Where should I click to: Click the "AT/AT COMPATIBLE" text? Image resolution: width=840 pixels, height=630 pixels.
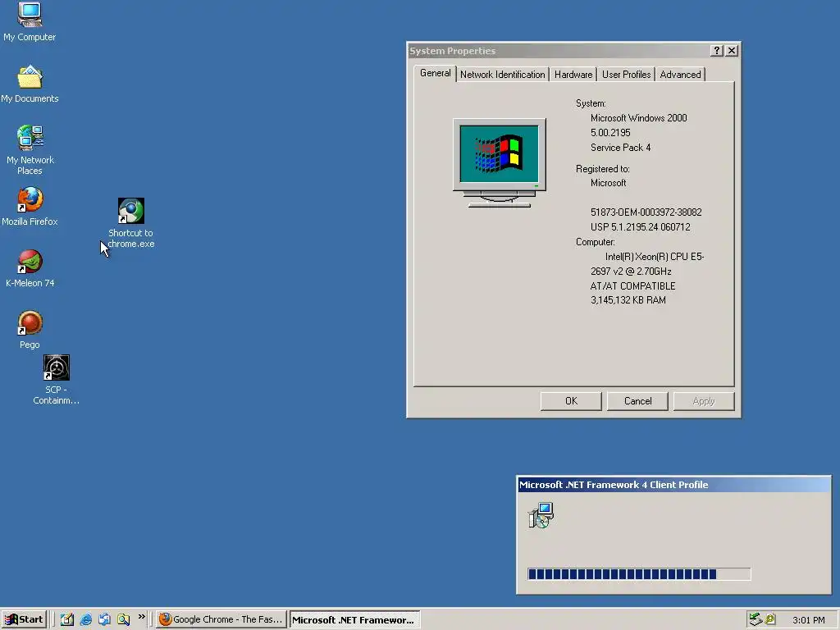(x=632, y=286)
